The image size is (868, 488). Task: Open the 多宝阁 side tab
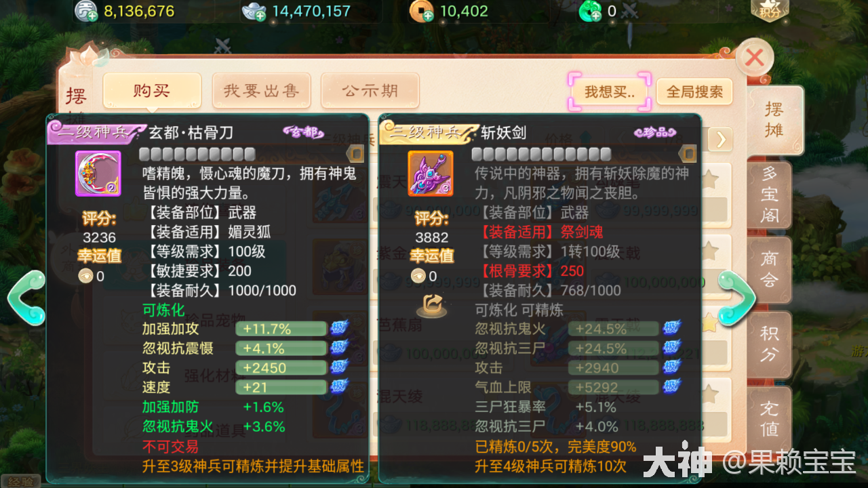(x=769, y=195)
